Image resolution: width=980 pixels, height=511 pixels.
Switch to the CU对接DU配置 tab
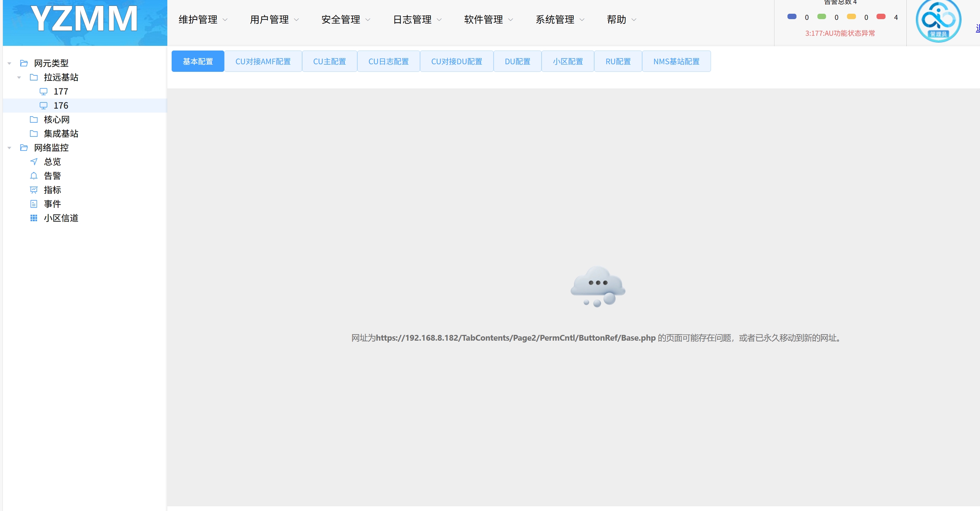click(456, 61)
